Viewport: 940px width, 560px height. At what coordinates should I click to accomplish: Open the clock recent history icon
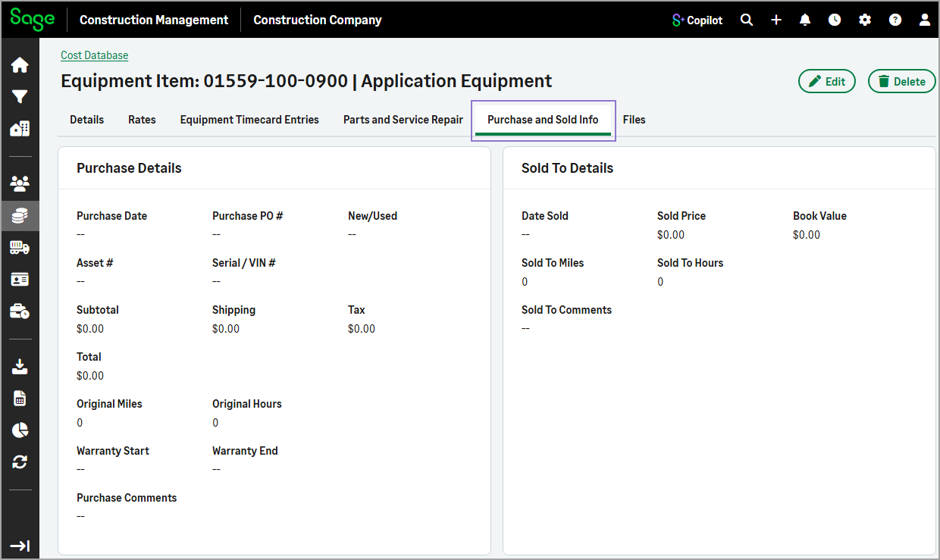(835, 20)
